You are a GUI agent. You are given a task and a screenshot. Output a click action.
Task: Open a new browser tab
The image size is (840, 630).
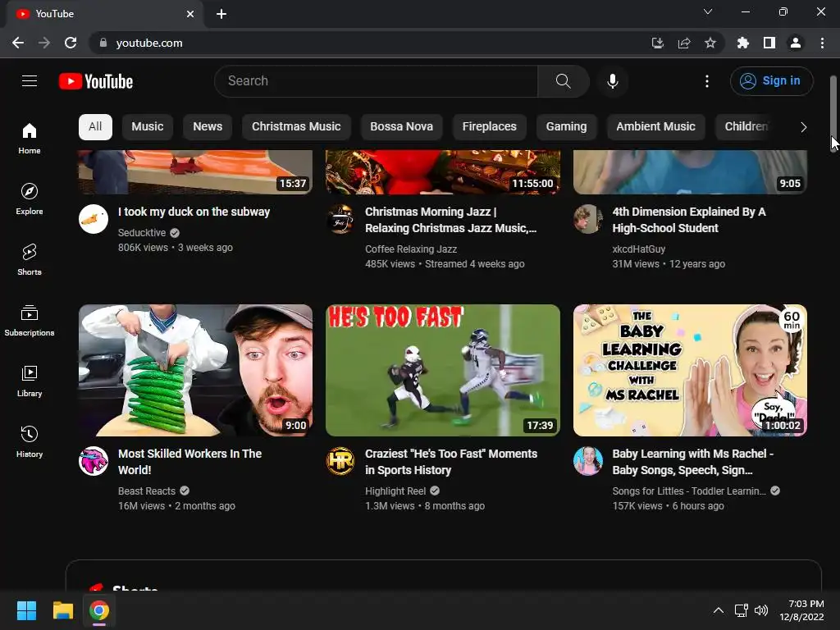click(x=221, y=14)
